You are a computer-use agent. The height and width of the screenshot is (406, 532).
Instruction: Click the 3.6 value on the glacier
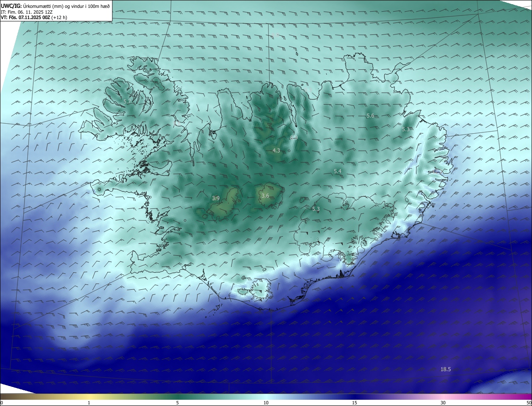click(265, 196)
